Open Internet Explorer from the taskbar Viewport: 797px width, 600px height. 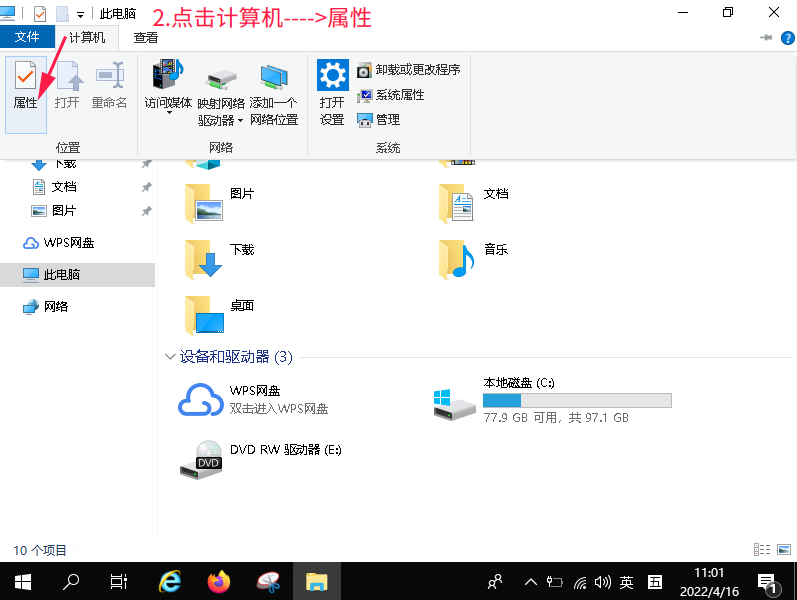(171, 581)
